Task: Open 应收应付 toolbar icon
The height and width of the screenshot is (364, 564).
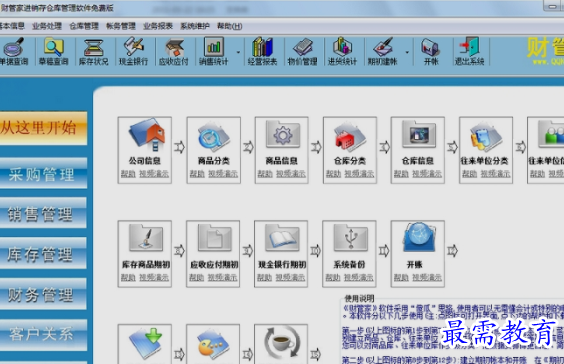Action: [173, 52]
